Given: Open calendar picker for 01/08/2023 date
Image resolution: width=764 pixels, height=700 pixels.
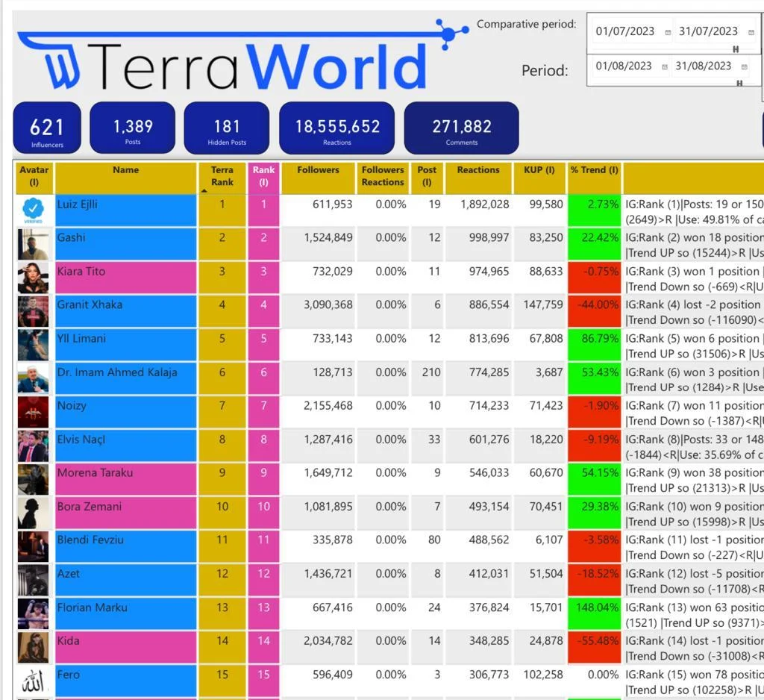Looking at the screenshot, I should [x=665, y=66].
